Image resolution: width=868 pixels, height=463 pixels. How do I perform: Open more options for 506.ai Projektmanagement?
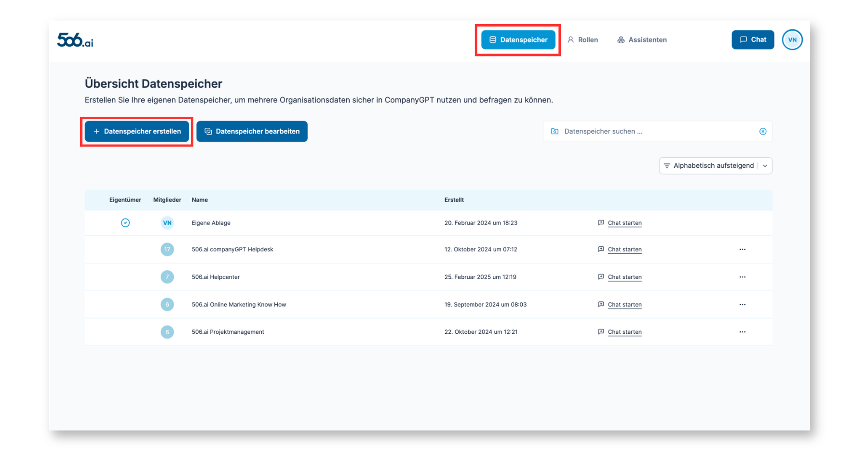pos(742,332)
